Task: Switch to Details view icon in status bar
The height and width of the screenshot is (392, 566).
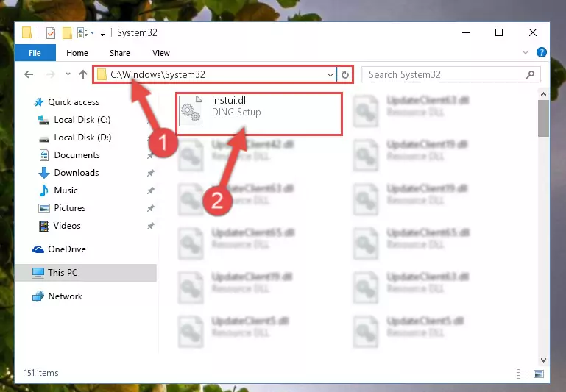Action: [523, 374]
